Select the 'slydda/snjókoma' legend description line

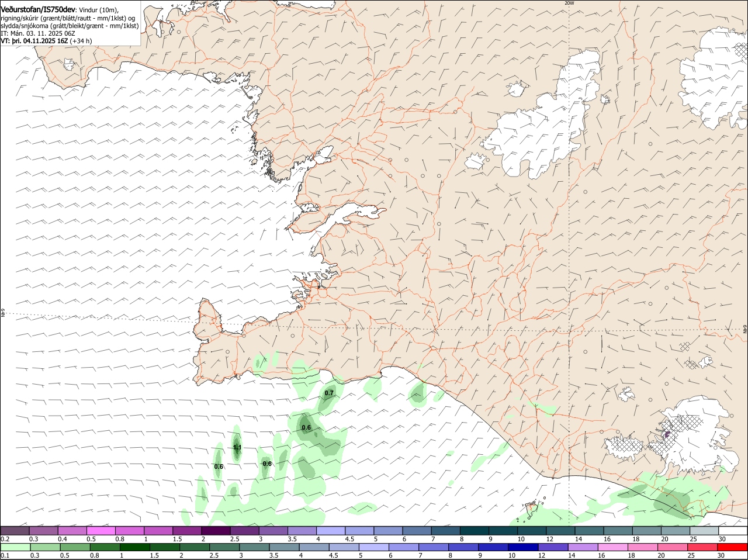click(x=70, y=26)
